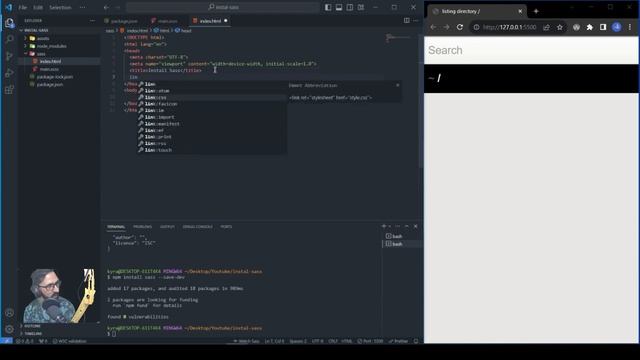
Task: Bookmark the page with Chrome star icon
Action: [560, 27]
